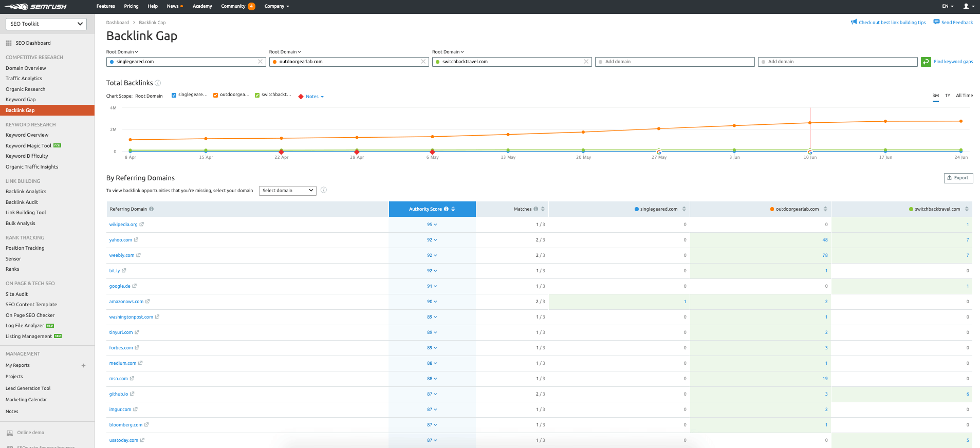Click the 48 value in yahoo.com row
980x448 pixels.
pyautogui.click(x=825, y=240)
